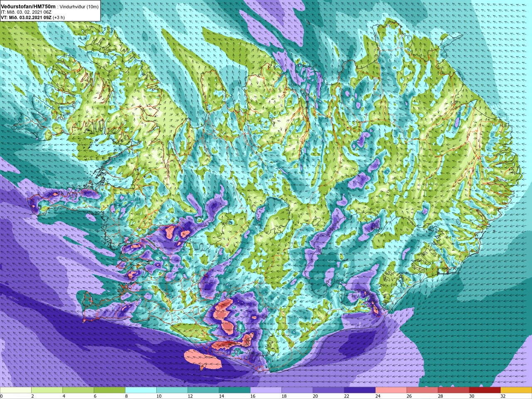Click the lavender 18–20 legend swatch
Screen dimensions: 532x399
click(297, 390)
